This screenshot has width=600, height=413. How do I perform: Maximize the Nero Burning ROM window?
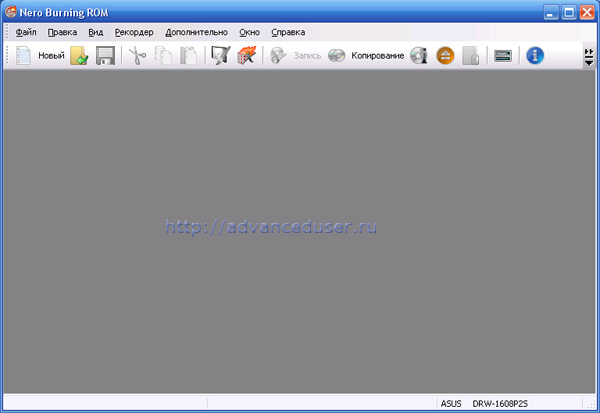click(x=569, y=12)
